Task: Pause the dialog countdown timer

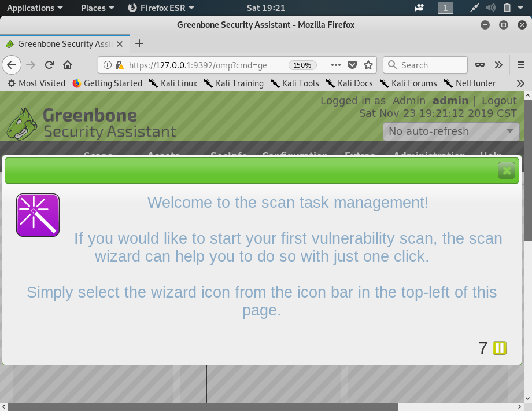Action: click(500, 348)
